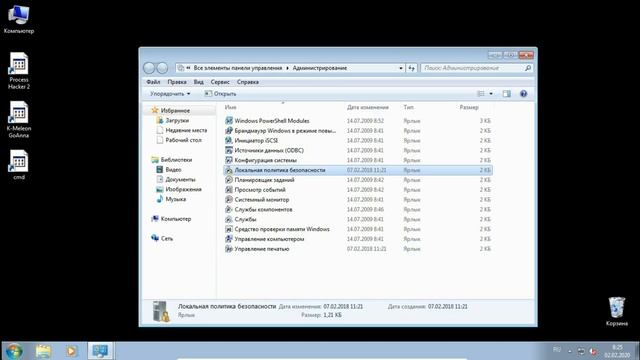Open the cmd desktop shortcut
This screenshot has width=640, height=360.
coord(19,165)
